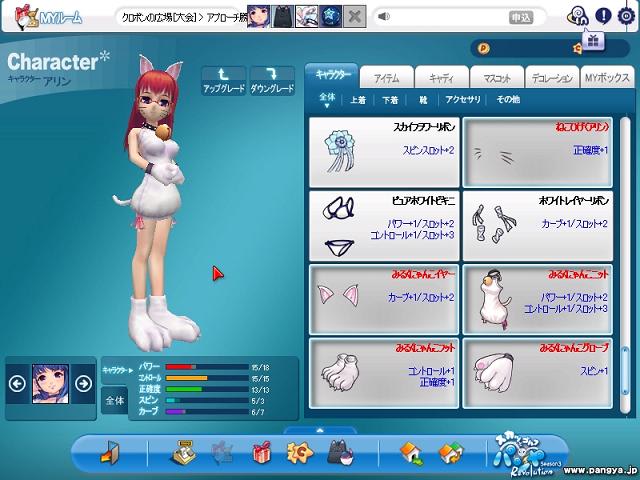Screen dimensions: 640x480
Task: Click the blue star emblem icon in top bar
Action: pyautogui.click(x=331, y=16)
